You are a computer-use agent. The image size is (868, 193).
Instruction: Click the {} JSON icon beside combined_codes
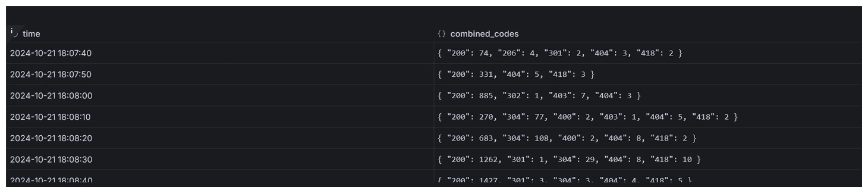click(x=441, y=34)
